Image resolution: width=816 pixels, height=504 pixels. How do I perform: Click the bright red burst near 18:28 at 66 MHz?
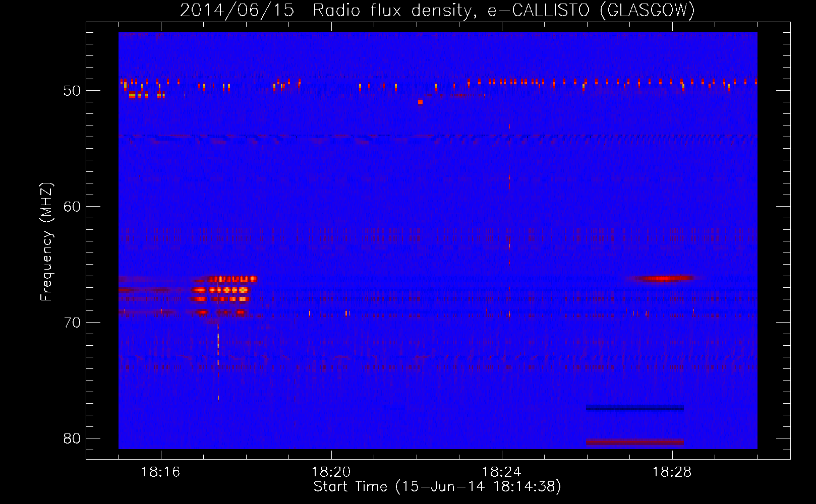click(x=664, y=278)
